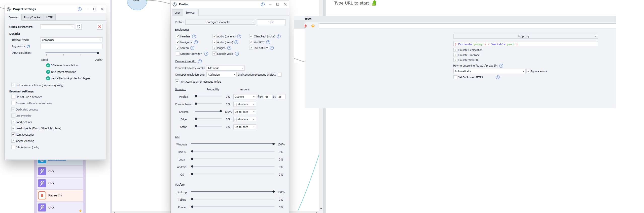Enable Site isolation (beta)

[x=13, y=147]
